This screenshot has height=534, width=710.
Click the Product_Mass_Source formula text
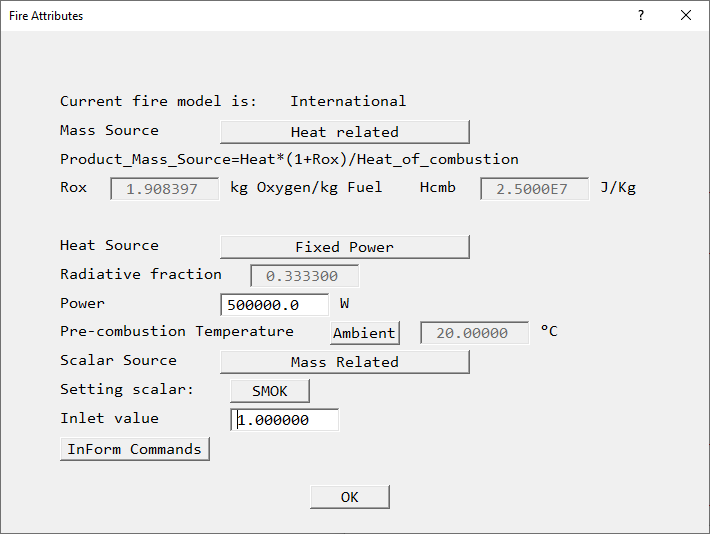[x=289, y=159]
